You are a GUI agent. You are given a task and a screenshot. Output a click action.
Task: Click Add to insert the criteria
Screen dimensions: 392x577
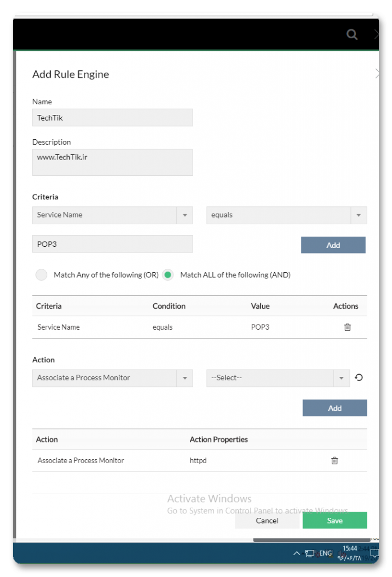point(333,245)
